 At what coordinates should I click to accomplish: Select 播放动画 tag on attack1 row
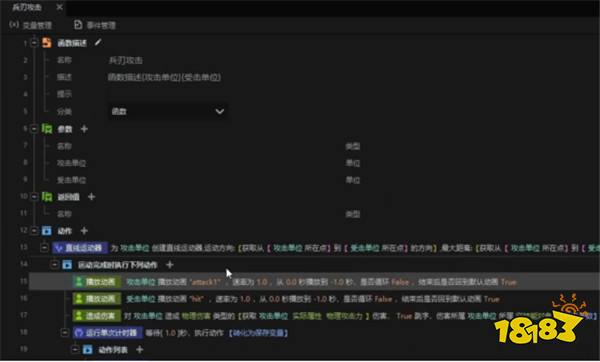97,282
